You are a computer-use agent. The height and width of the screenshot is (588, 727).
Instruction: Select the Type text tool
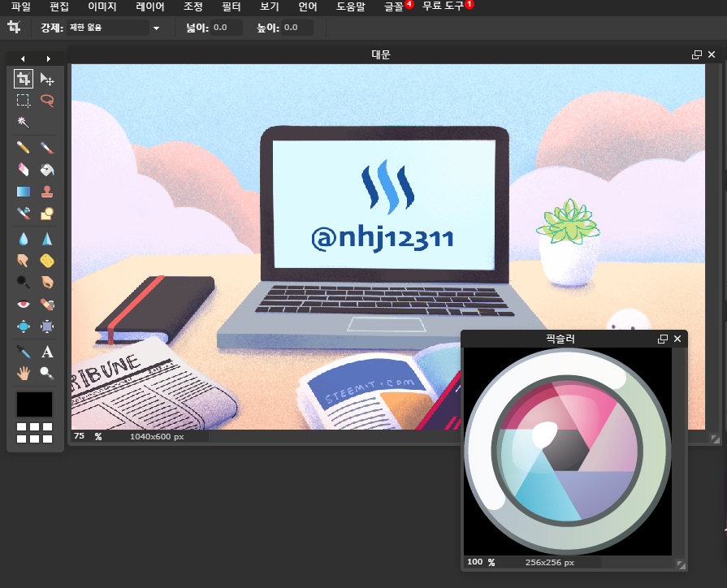click(47, 352)
